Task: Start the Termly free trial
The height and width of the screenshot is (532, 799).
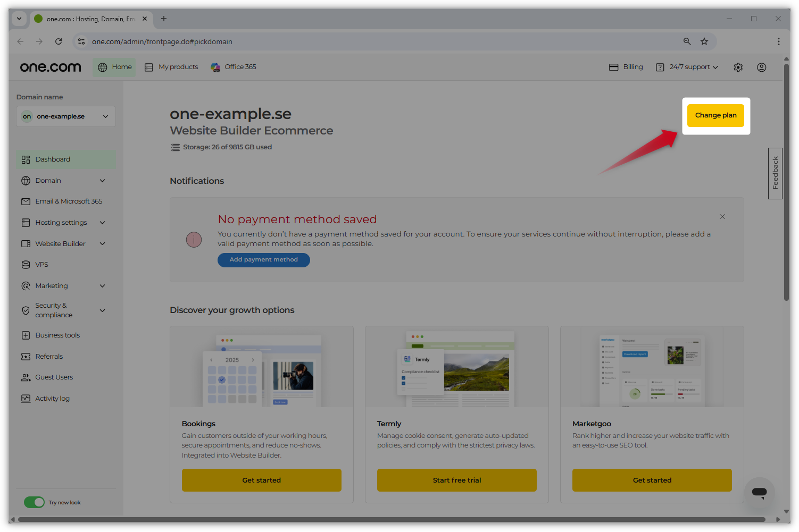Action: pyautogui.click(x=457, y=480)
